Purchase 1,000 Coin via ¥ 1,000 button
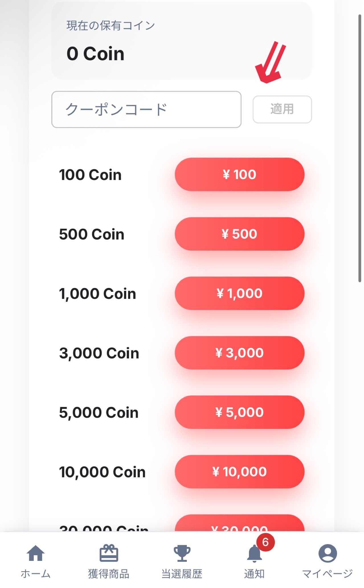The height and width of the screenshot is (588, 364). pyautogui.click(x=240, y=293)
